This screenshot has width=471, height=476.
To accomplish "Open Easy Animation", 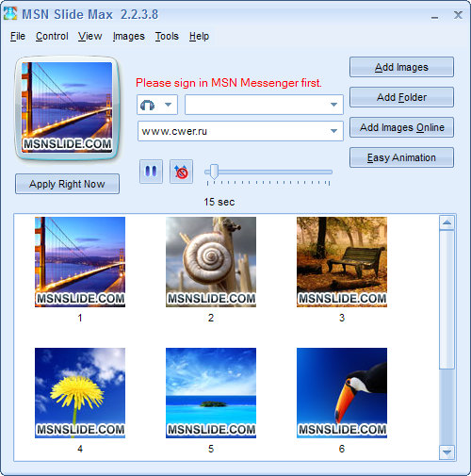I will (401, 157).
